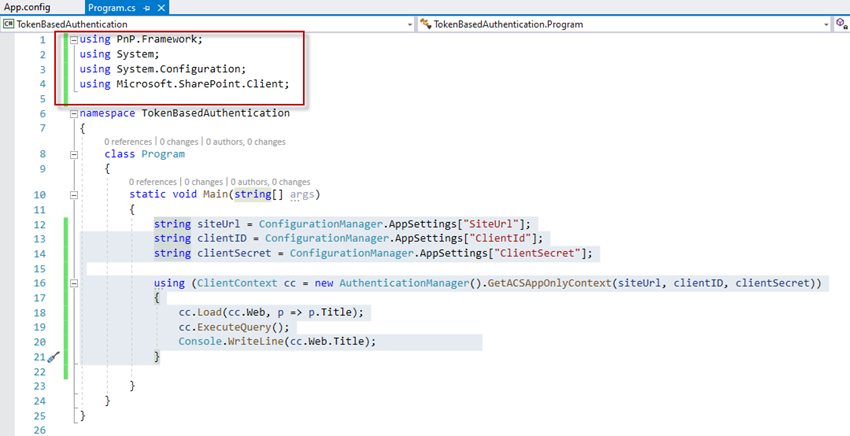This screenshot has height=436, width=850.
Task: Collapse the Main method region
Action: [74, 195]
